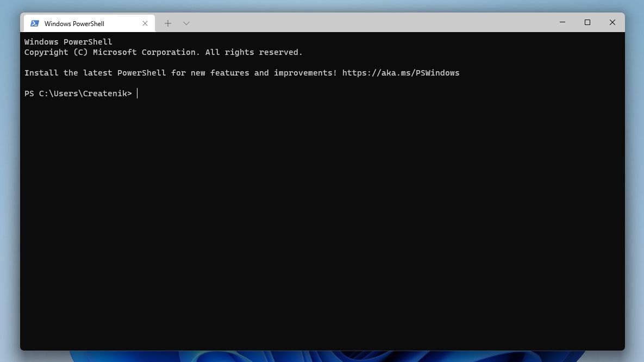Maximize the Windows Terminal window
Image resolution: width=644 pixels, height=362 pixels.
coord(587,22)
